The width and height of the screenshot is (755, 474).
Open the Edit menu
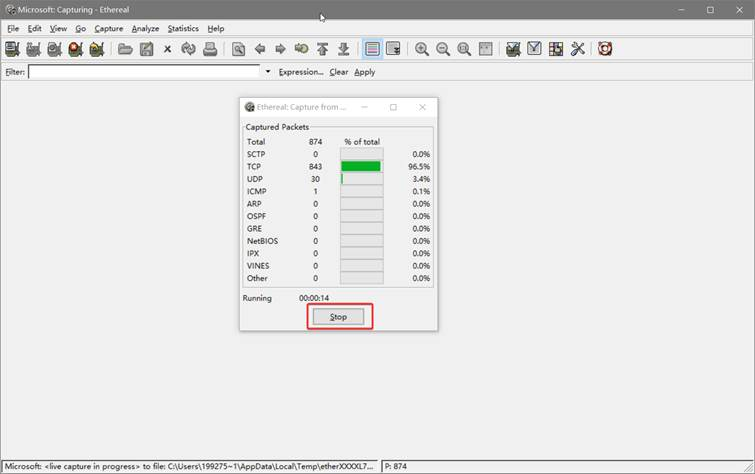(34, 29)
